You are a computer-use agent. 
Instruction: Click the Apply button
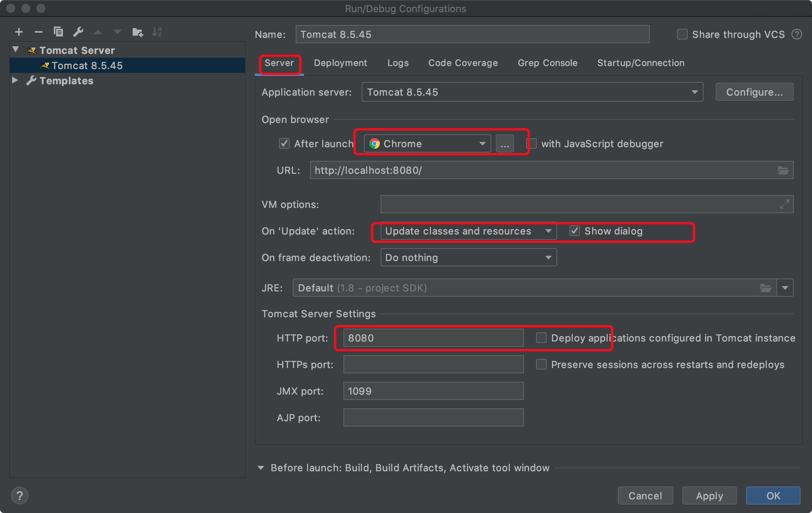(709, 496)
